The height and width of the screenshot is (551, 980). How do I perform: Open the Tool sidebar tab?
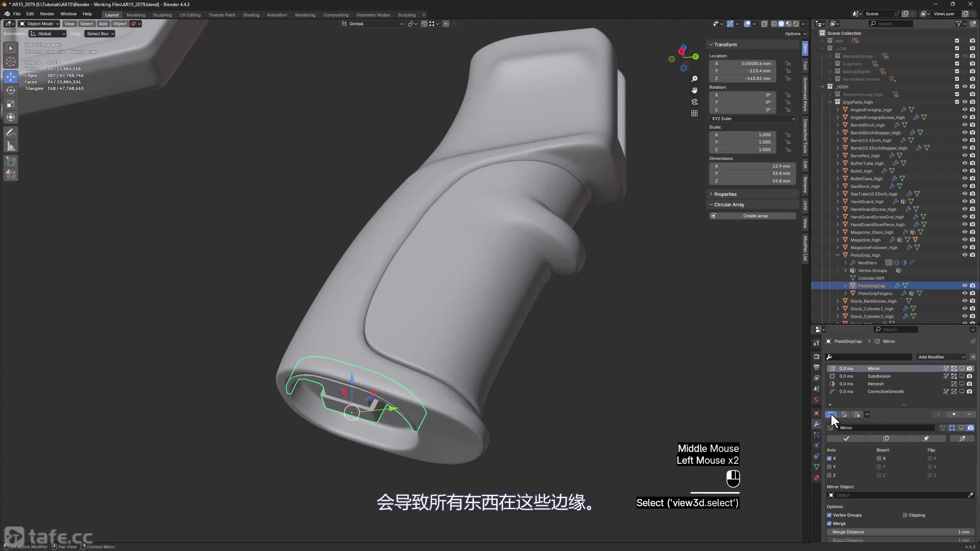click(805, 66)
